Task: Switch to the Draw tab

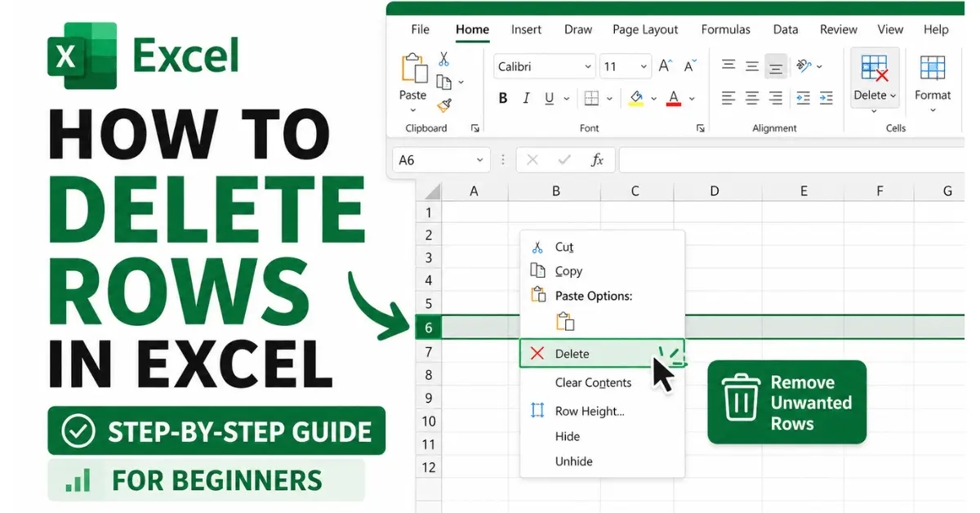Action: (578, 29)
